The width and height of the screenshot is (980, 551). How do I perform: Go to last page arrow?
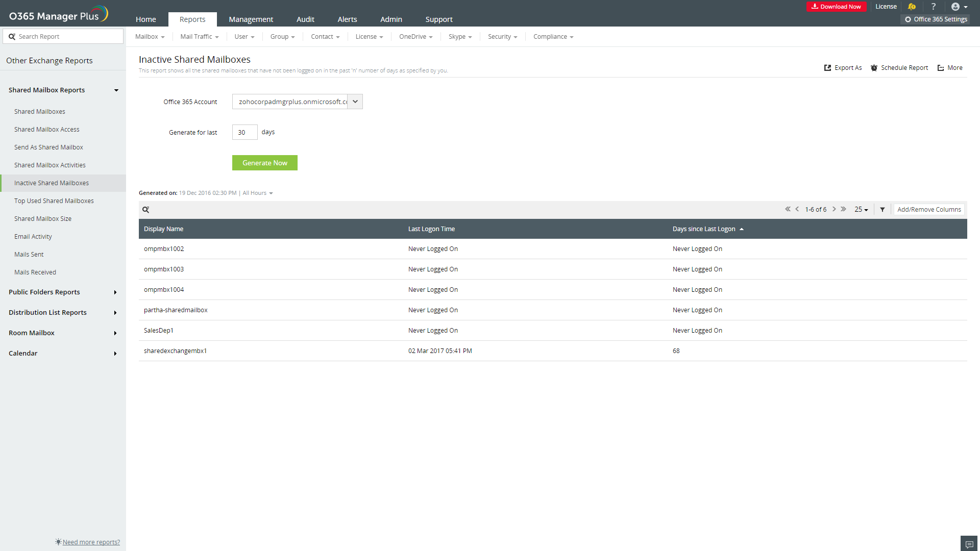click(844, 209)
